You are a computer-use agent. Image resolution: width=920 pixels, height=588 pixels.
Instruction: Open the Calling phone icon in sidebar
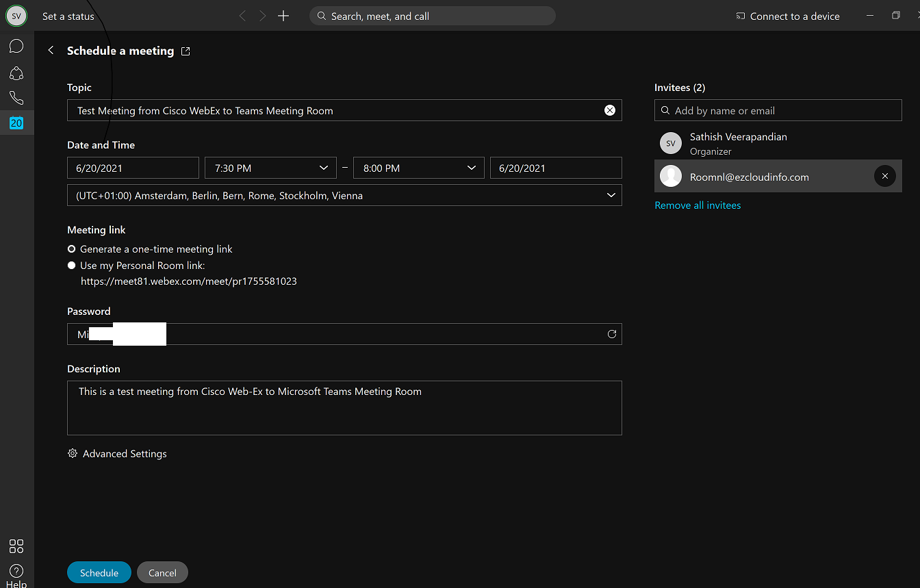tap(16, 98)
